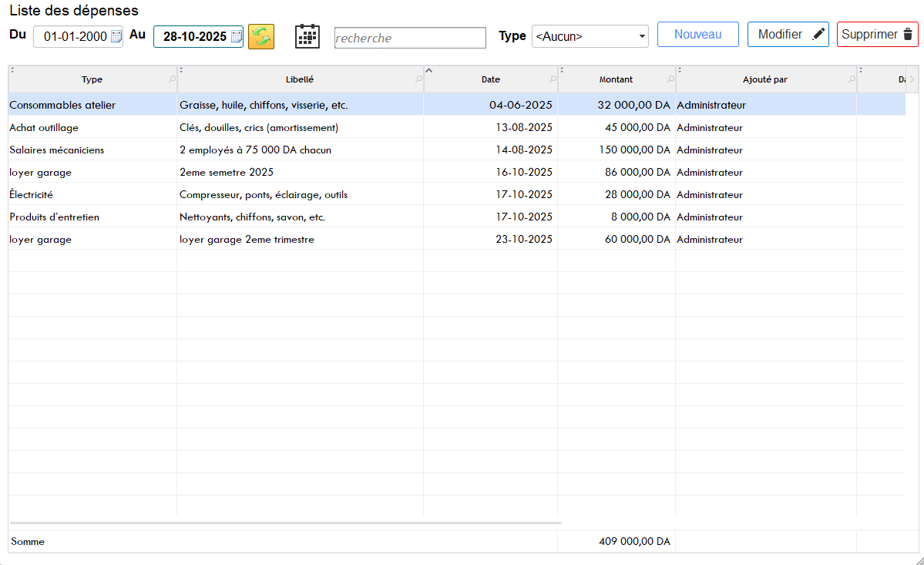Viewport: 924px width, 565px height.
Task: Sort by the Date column header
Action: click(x=490, y=79)
